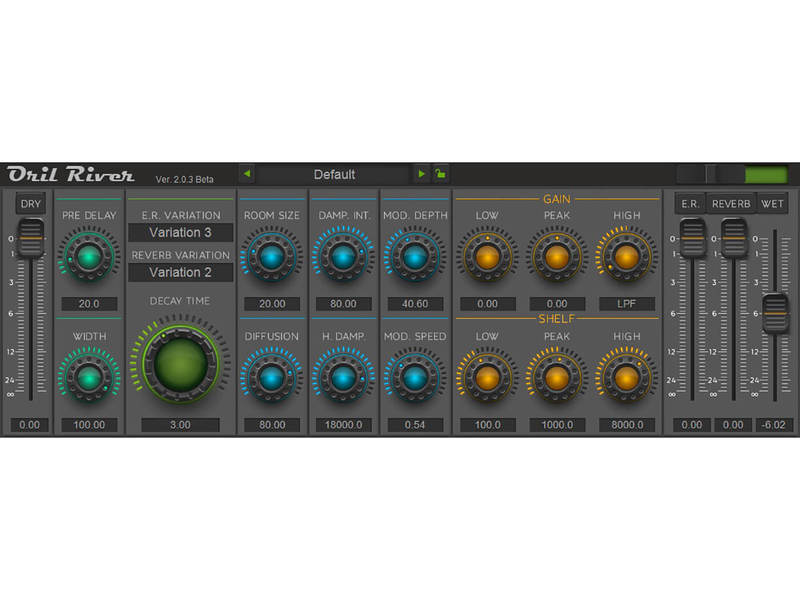This screenshot has width=800, height=600.
Task: Toggle the DRY button
Action: [32, 204]
